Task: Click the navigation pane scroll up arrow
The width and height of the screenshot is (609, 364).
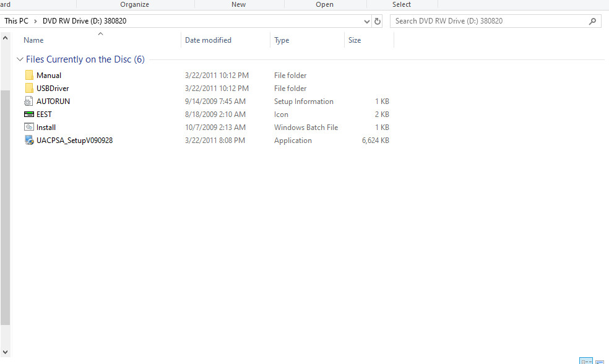Action: pos(5,38)
